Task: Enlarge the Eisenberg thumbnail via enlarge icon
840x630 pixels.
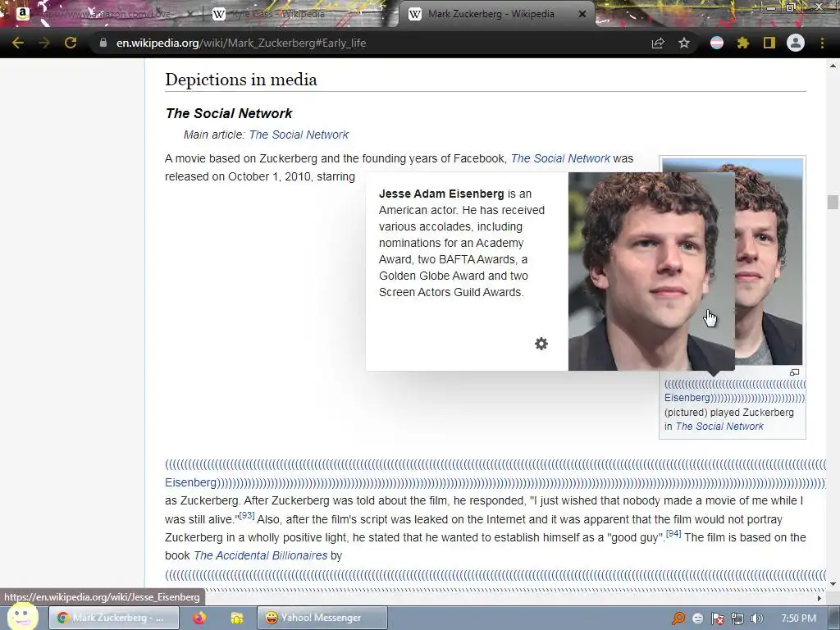Action: tap(794, 372)
